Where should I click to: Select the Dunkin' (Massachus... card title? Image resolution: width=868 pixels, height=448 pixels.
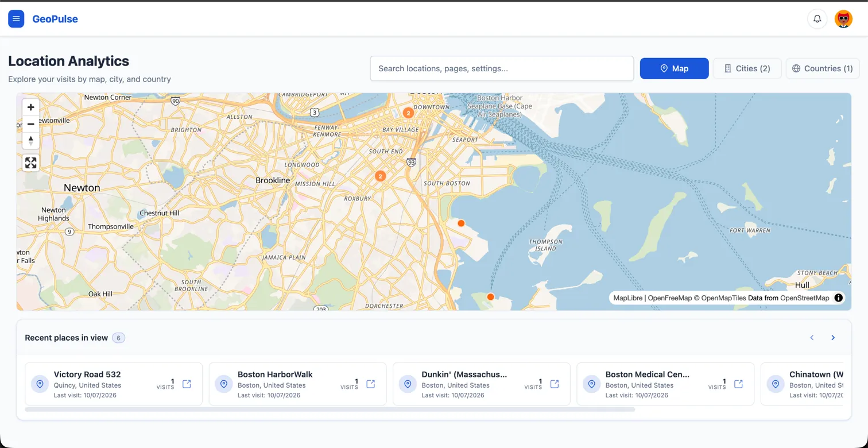click(x=464, y=374)
